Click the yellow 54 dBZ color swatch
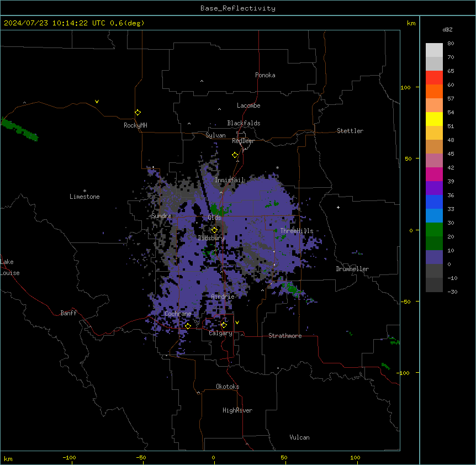This screenshot has height=465, width=476. [x=434, y=119]
